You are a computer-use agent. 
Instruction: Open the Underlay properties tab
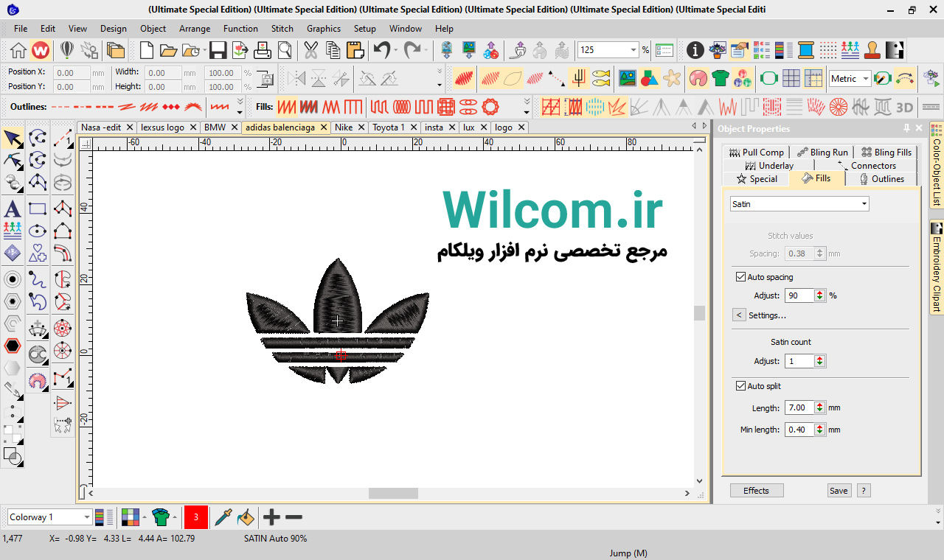[x=769, y=166]
